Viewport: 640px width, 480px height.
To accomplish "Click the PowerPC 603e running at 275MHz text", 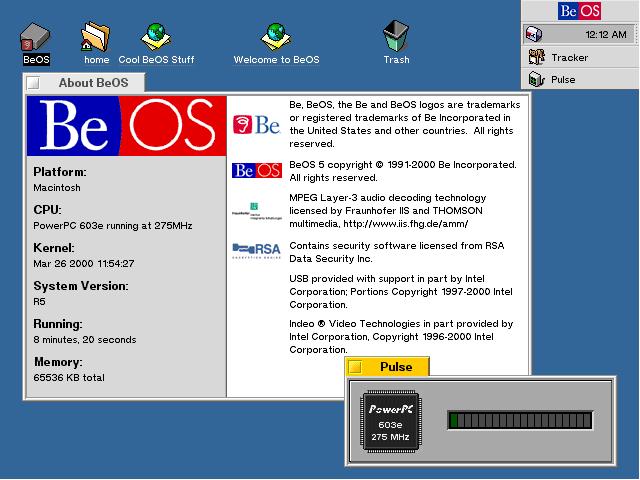I will point(113,226).
